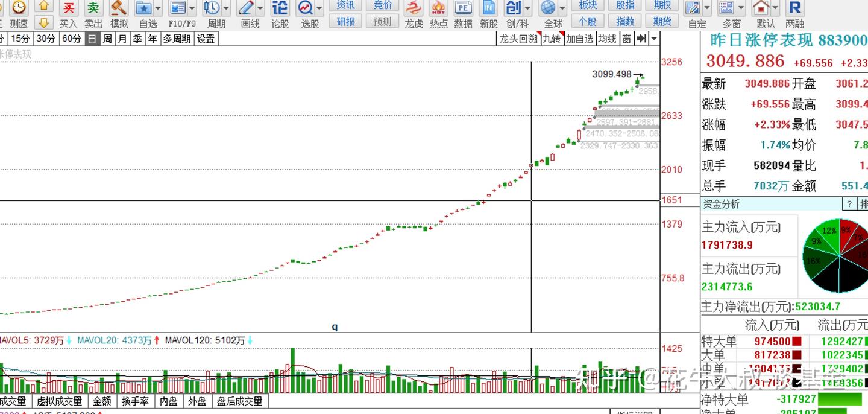Toggle the 窗 window option
The image size is (868, 414).
(627, 39)
